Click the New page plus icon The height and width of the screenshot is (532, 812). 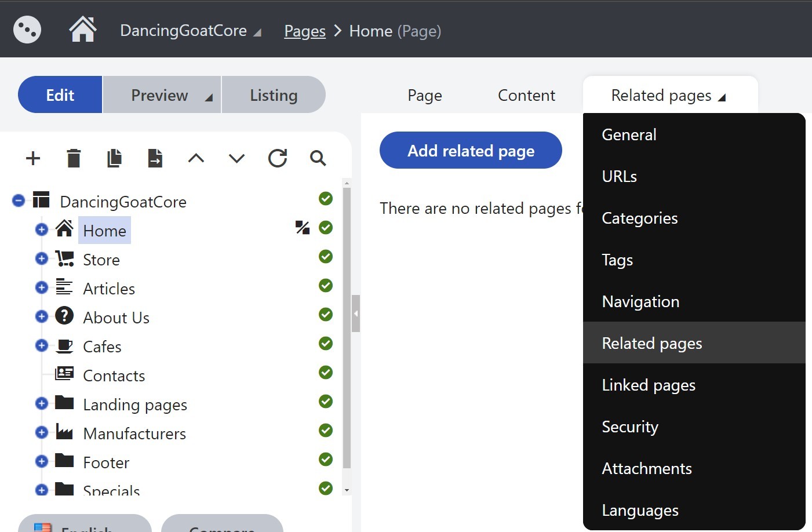(33, 158)
